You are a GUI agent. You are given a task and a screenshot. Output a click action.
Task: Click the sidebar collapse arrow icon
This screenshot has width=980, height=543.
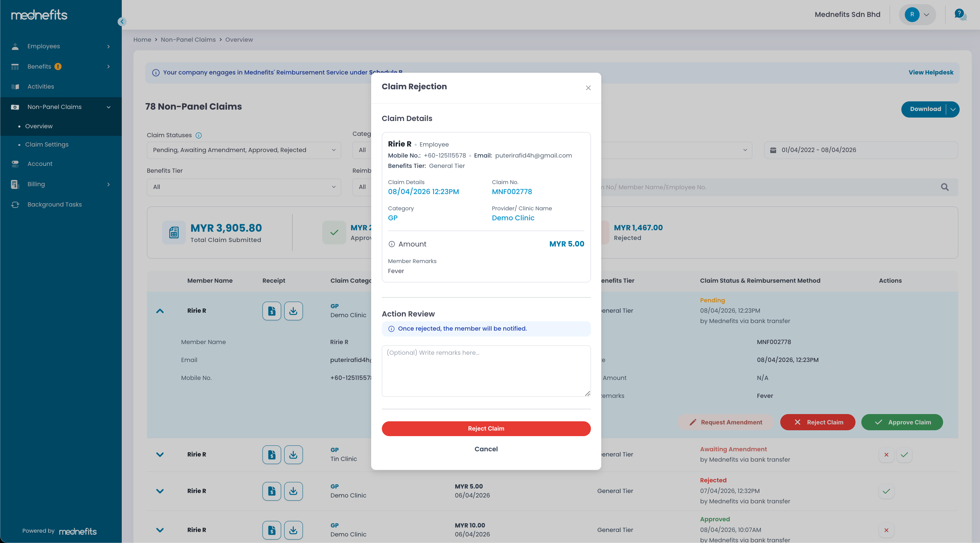click(x=122, y=22)
